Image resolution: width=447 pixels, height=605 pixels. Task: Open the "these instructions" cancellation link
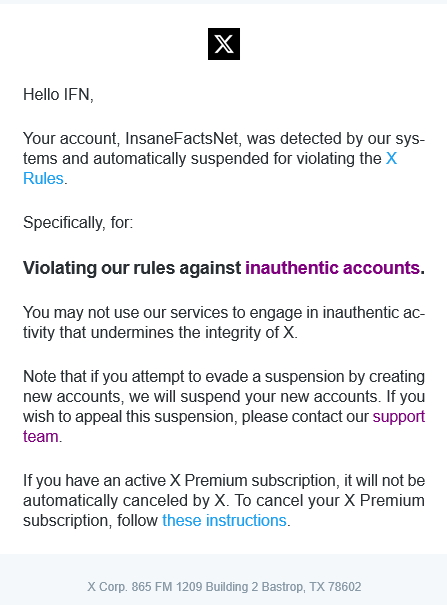point(224,521)
